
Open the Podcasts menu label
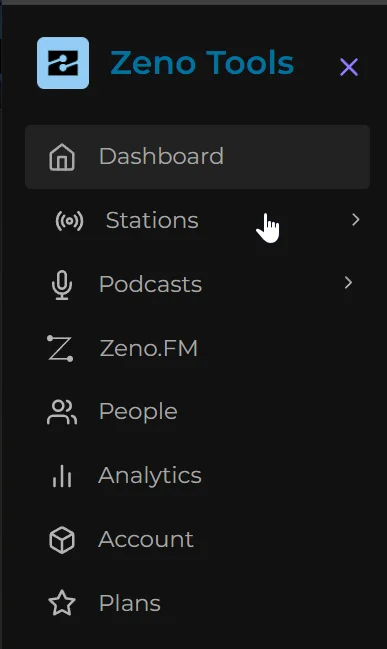point(150,284)
